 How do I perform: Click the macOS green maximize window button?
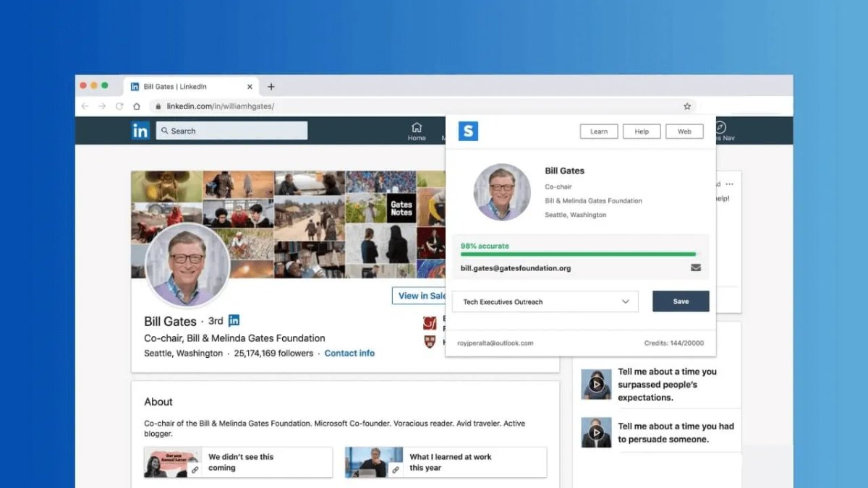pyautogui.click(x=105, y=85)
